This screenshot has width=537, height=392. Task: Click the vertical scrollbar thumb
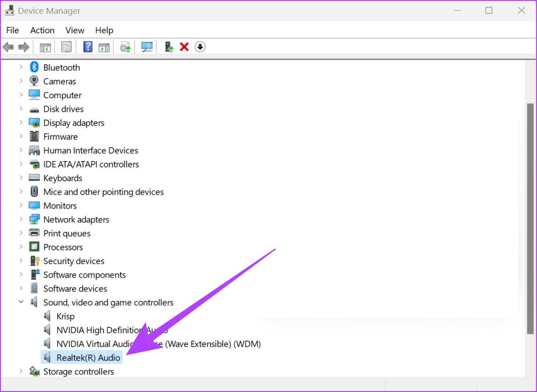[x=530, y=218]
